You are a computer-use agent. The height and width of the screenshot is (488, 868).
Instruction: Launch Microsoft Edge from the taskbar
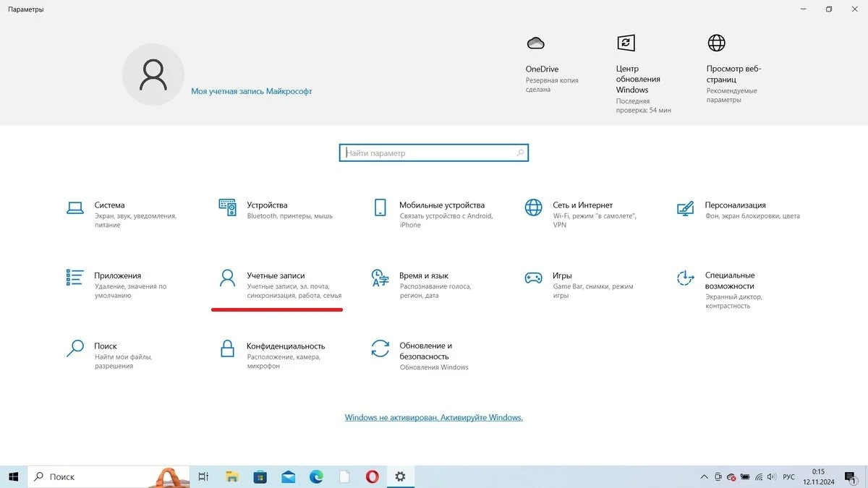316,476
